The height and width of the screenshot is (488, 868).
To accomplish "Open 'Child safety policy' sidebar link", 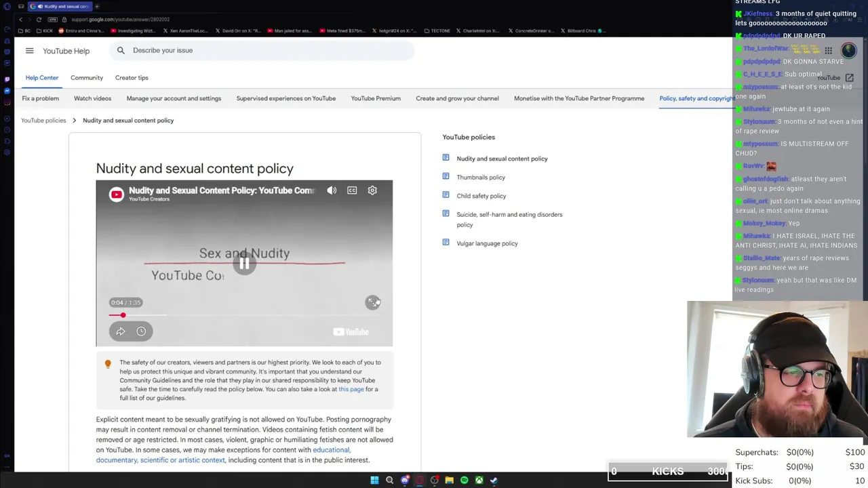I will point(481,196).
